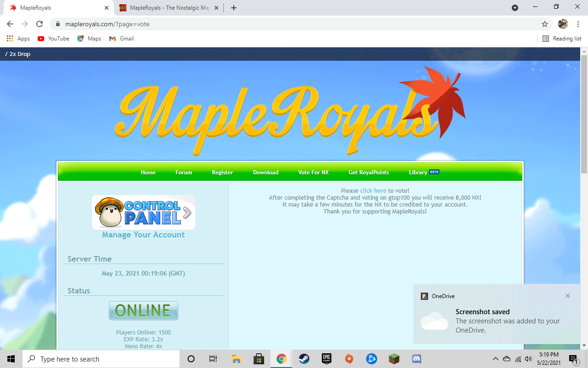Dismiss the OneDrive notification

click(568, 296)
